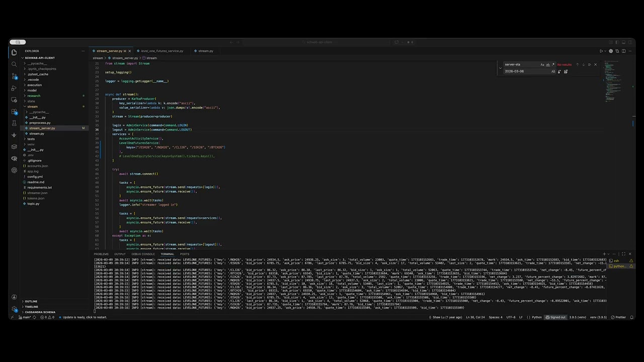Toggle Match Case in find widget
644x362 pixels.
click(542, 64)
